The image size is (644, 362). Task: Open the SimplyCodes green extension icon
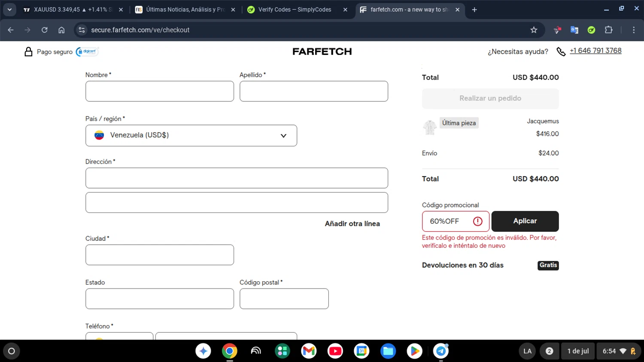[x=591, y=30]
